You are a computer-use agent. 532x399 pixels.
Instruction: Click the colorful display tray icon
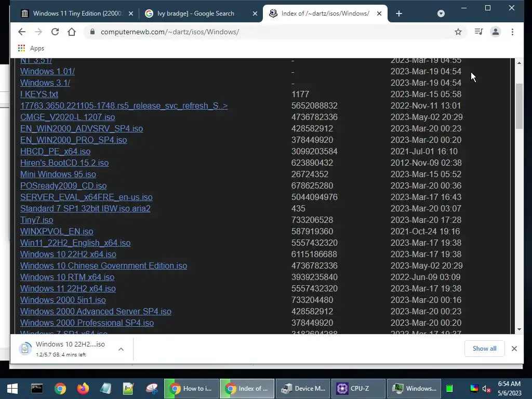[474, 389]
